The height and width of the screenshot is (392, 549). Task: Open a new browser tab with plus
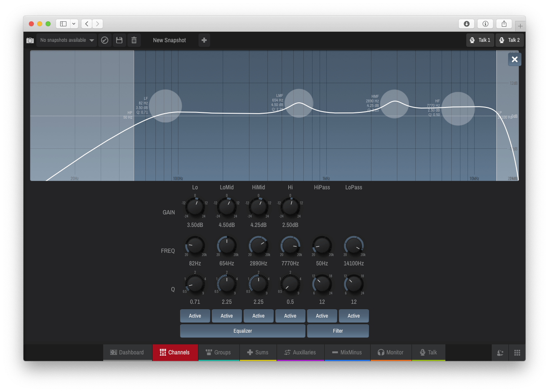click(x=520, y=26)
